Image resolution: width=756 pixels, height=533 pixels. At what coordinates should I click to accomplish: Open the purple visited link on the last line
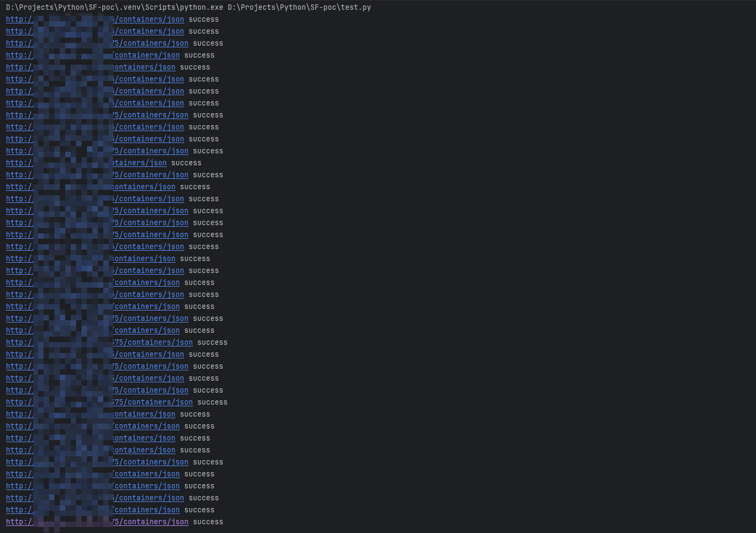pyautogui.click(x=150, y=522)
